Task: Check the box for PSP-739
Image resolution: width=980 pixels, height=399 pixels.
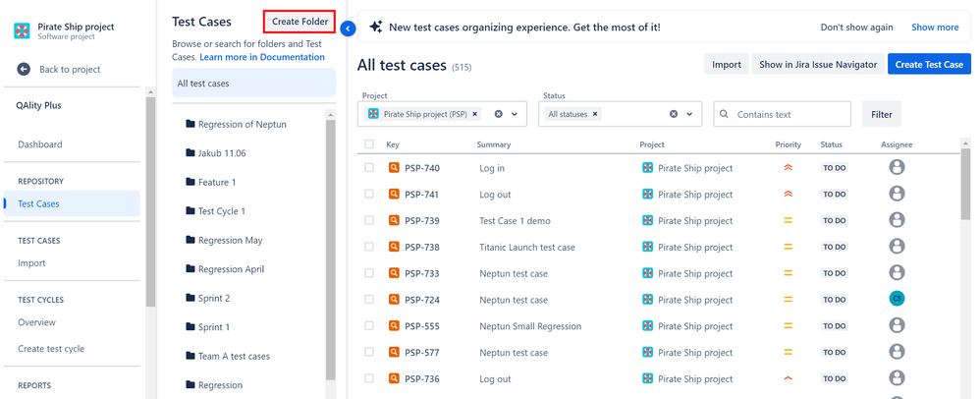Action: [x=369, y=220]
